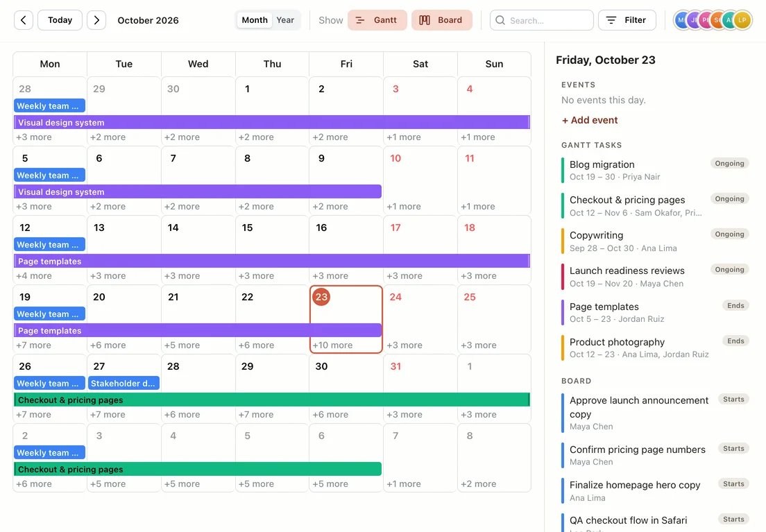The image size is (766, 532).
Task: Select Sunday October 11 date
Action: click(470, 158)
